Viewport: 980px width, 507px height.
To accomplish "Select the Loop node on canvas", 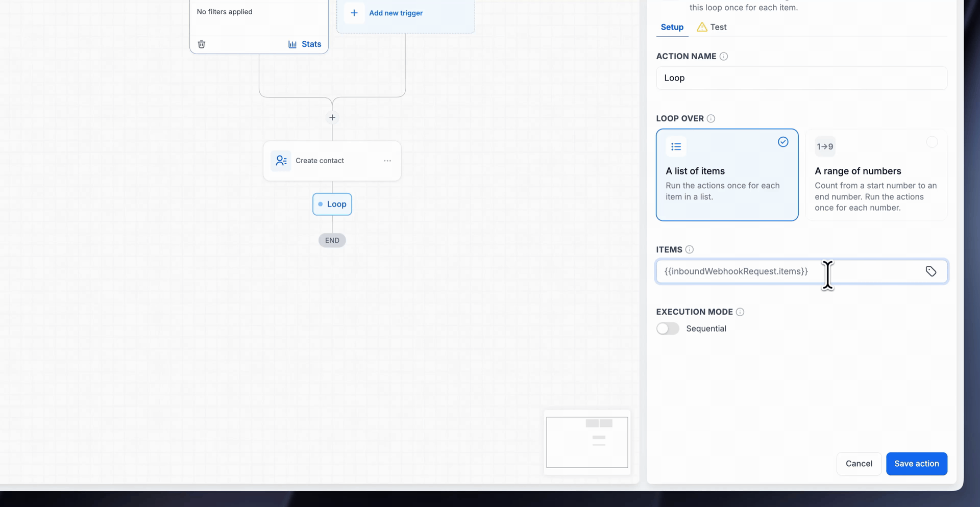I will [x=332, y=204].
